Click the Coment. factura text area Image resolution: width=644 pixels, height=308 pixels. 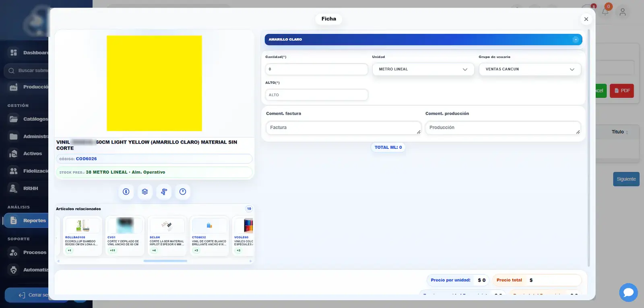(x=343, y=128)
